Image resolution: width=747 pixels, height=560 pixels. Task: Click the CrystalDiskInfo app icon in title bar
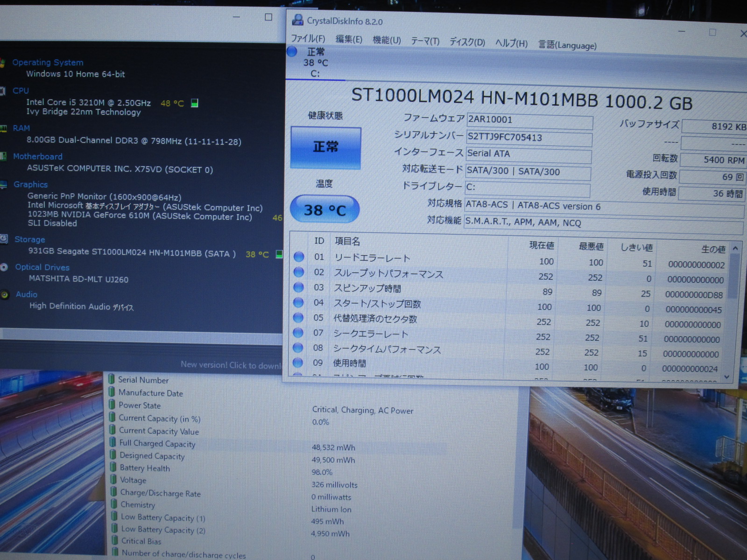coord(297,20)
